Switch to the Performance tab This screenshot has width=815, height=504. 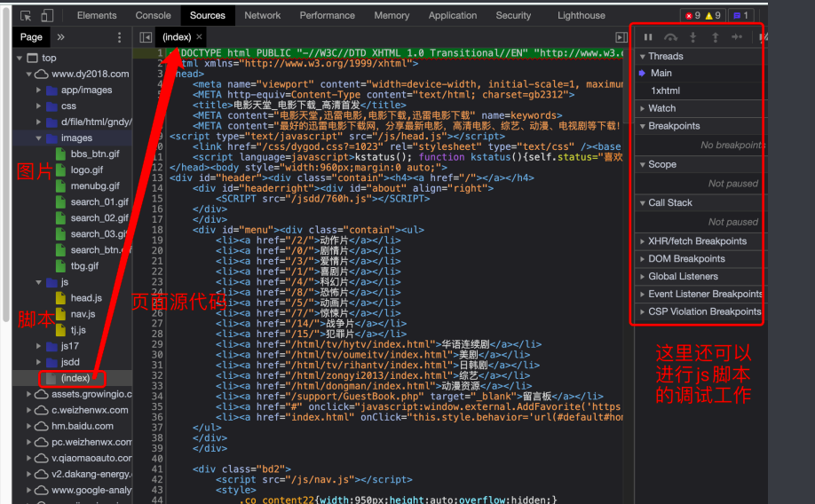click(327, 16)
